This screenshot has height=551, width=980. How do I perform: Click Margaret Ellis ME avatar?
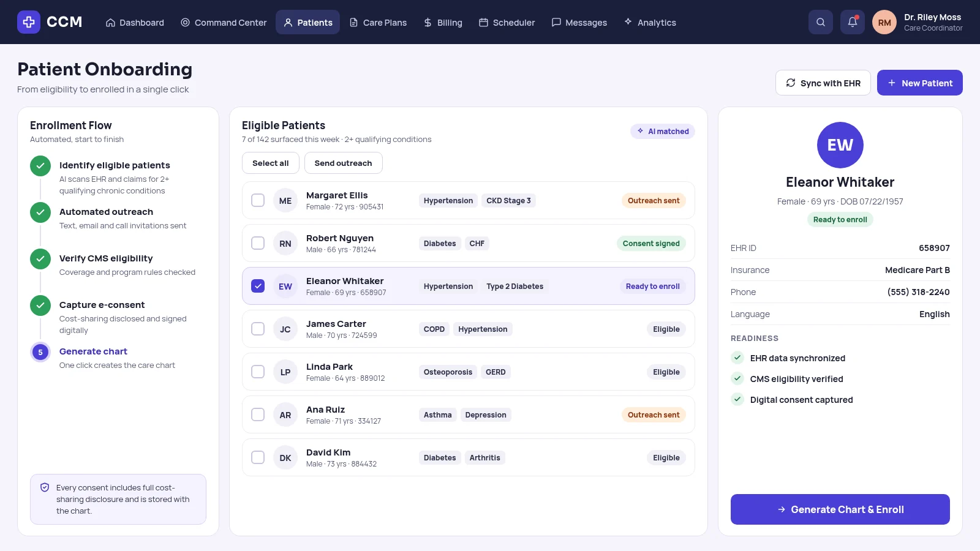285,200
